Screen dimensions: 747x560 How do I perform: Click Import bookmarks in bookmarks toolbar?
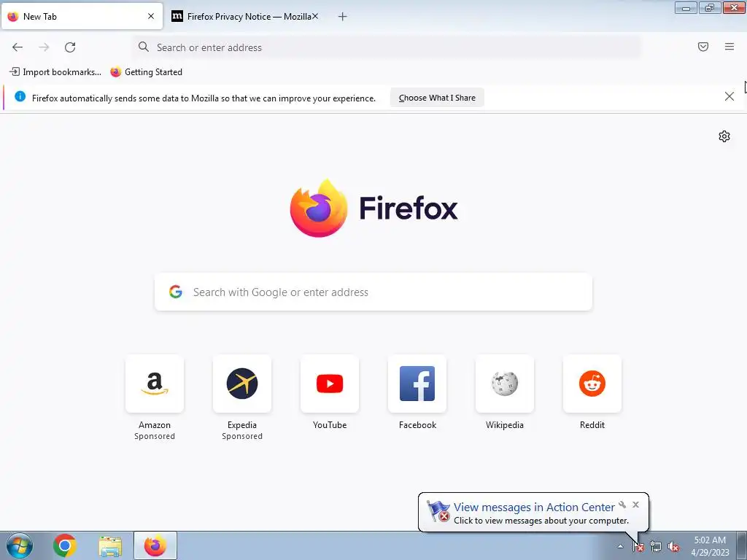pyautogui.click(x=55, y=72)
